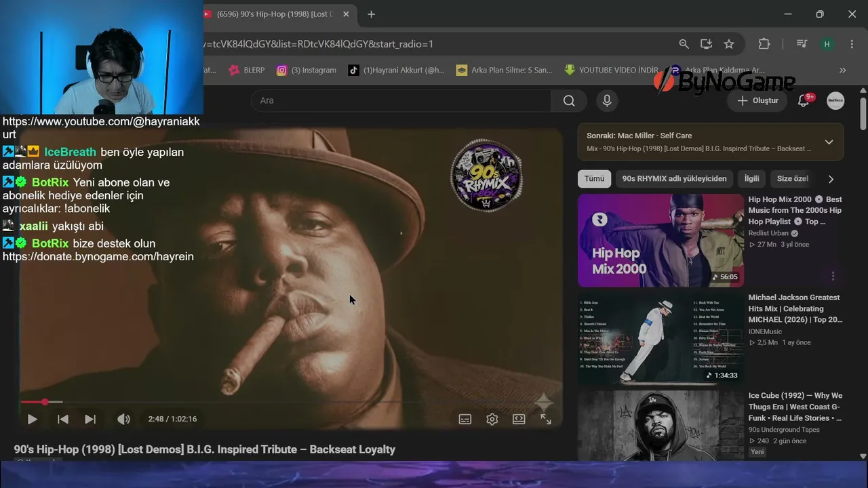Bookmark this page with the star icon
The image size is (868, 488).
[x=729, y=44]
